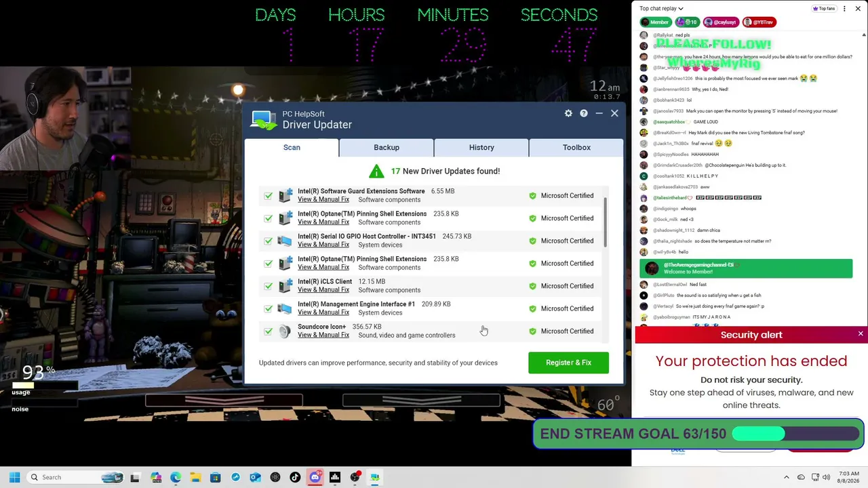Open TikTok from the taskbar
868x488 pixels.
(295, 477)
